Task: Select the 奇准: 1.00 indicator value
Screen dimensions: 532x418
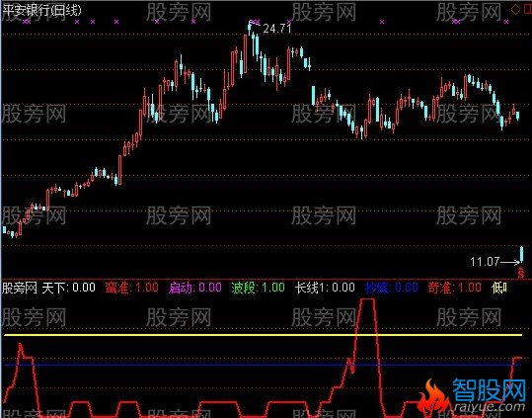Action: click(455, 288)
